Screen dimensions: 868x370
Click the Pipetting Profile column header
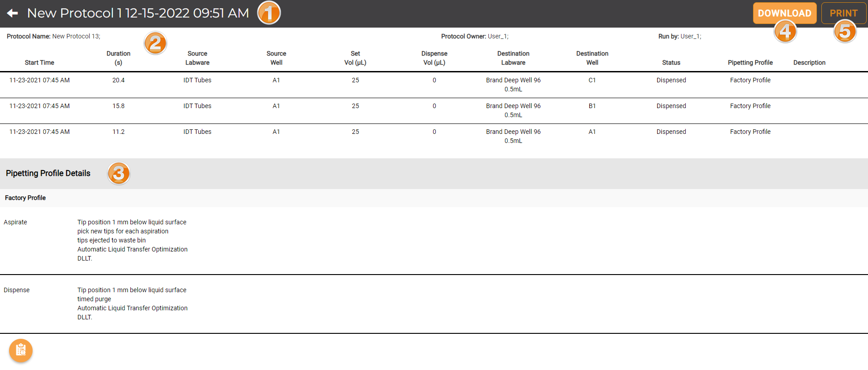(x=750, y=62)
